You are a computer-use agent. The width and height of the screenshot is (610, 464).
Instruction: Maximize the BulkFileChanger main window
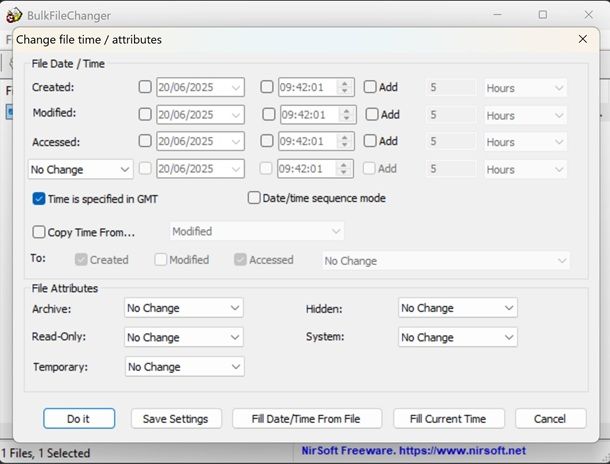pos(542,15)
